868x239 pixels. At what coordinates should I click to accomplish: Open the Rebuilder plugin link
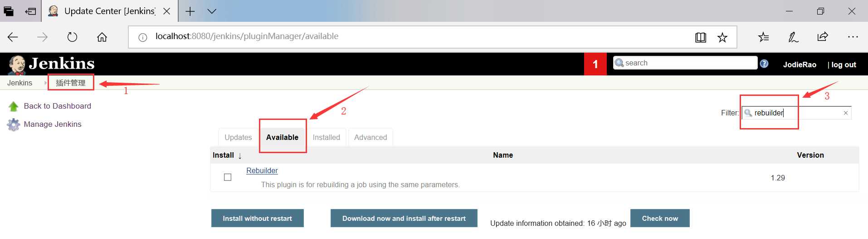point(262,170)
